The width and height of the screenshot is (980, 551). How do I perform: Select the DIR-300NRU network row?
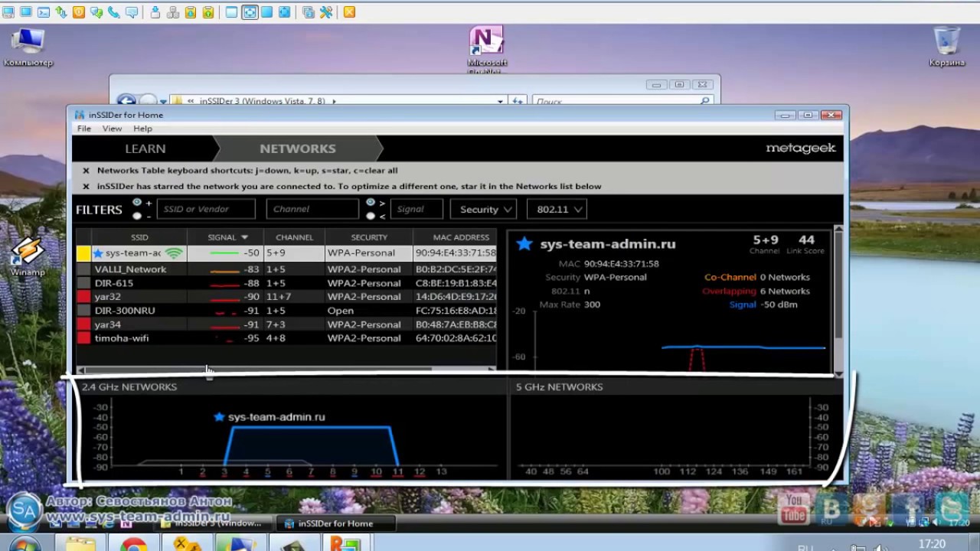coord(287,311)
